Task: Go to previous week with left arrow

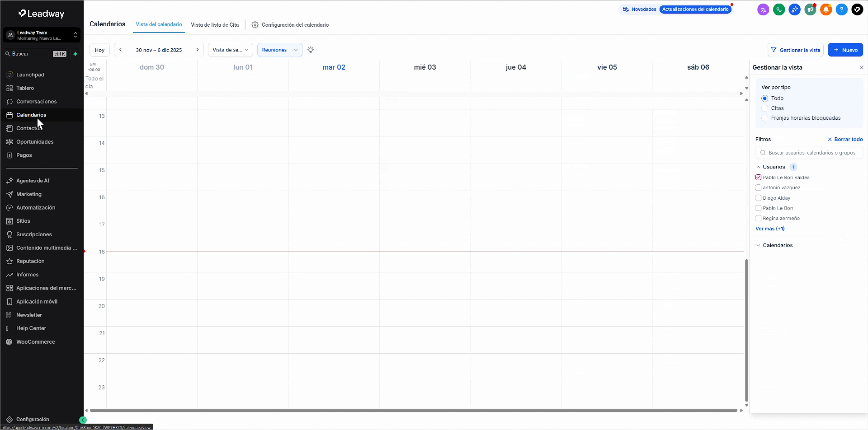Action: pyautogui.click(x=121, y=50)
